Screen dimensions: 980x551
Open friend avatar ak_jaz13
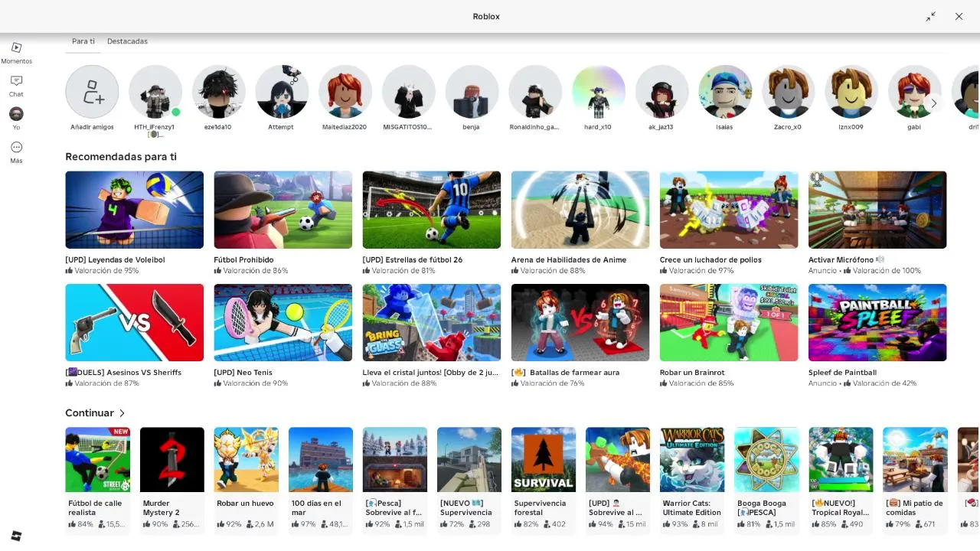coord(661,92)
